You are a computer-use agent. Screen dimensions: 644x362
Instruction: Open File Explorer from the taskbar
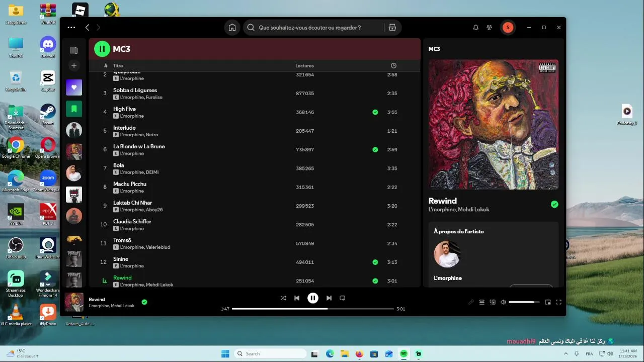point(344,353)
